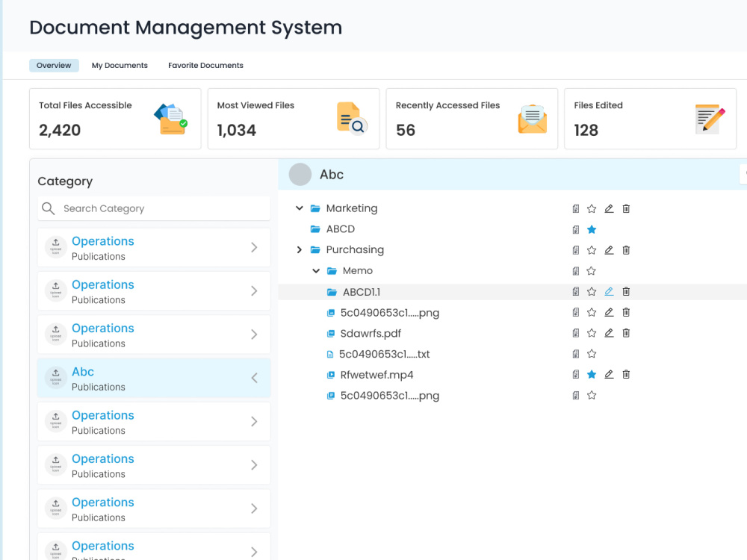Viewport: 747px width, 560px height.
Task: Delete Rfwetwef.mp4 with the trash icon
Action: (626, 374)
